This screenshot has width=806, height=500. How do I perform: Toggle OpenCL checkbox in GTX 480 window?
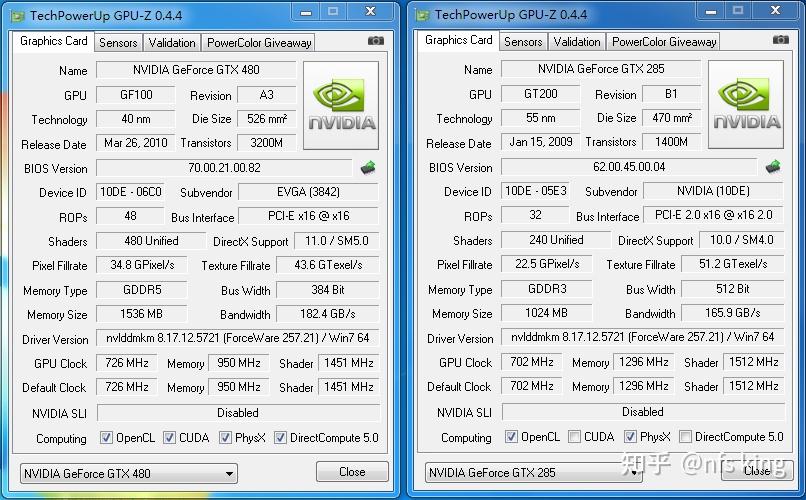point(106,438)
